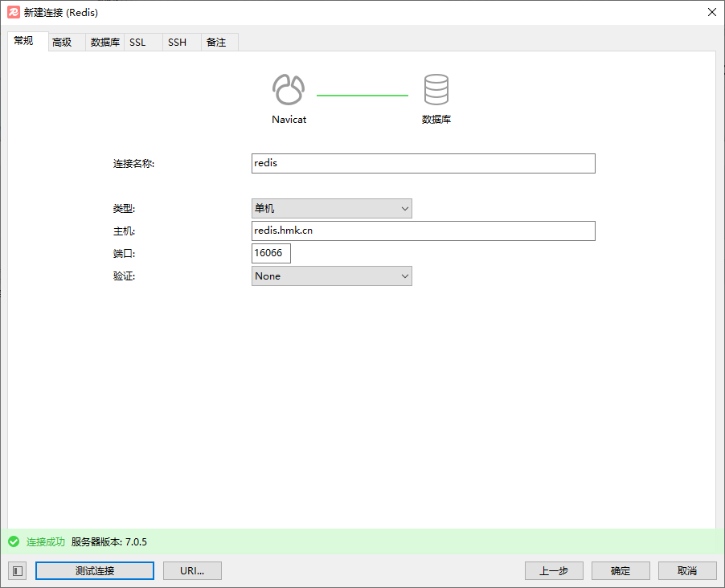
Task: Click the 端口: label
Action: point(124,253)
